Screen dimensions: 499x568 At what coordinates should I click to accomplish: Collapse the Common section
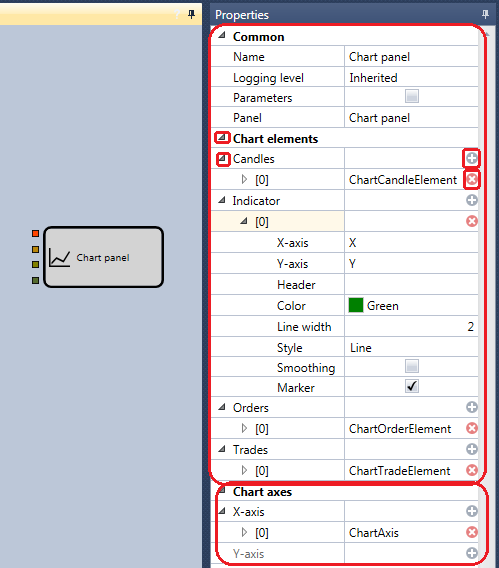point(222,35)
